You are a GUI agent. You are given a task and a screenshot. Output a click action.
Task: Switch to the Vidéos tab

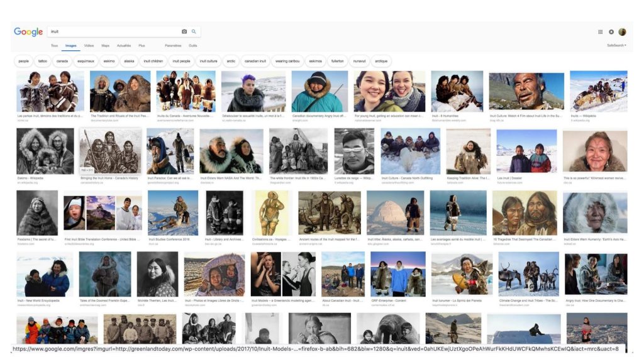coord(89,45)
